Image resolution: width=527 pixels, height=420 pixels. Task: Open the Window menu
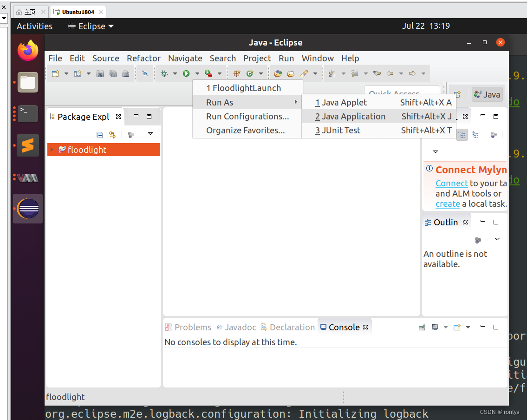318,58
